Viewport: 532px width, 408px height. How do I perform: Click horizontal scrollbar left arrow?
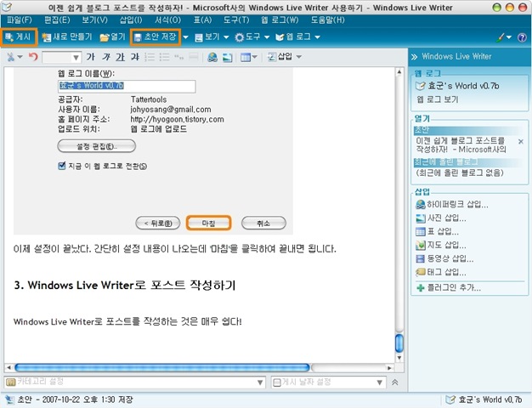click(x=8, y=367)
